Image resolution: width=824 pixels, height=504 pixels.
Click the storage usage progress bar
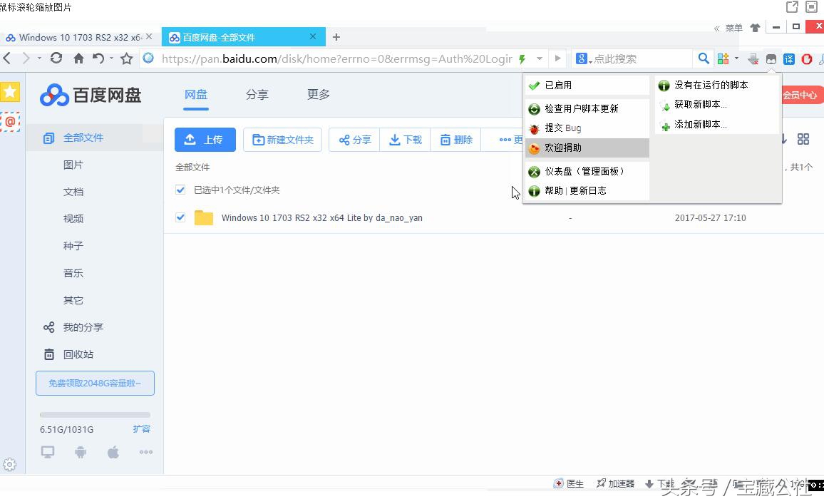coord(95,414)
